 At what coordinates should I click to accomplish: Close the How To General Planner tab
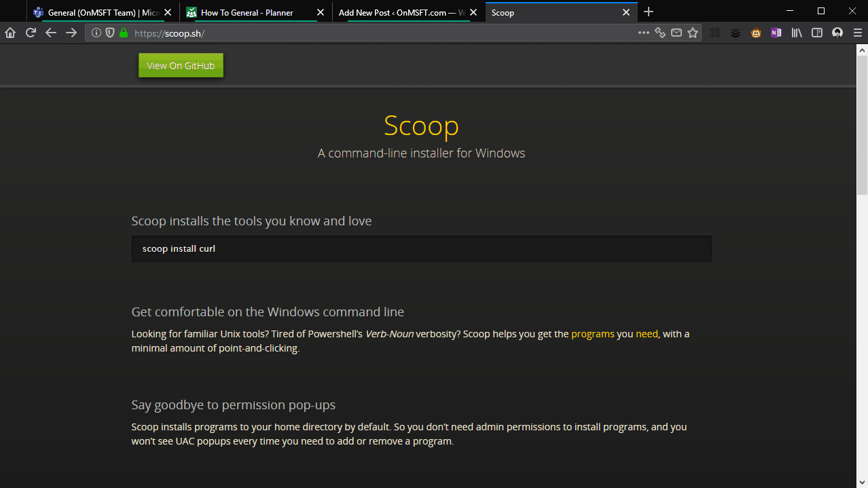[x=321, y=12]
